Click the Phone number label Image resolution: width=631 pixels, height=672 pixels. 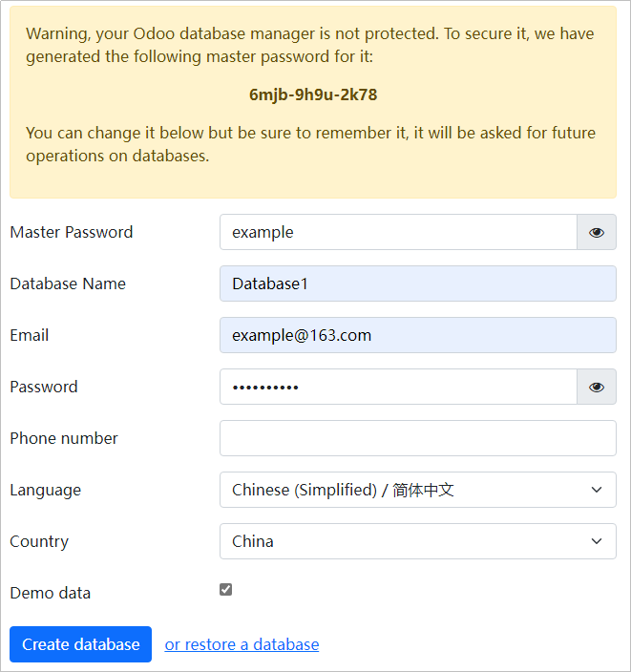pyautogui.click(x=63, y=438)
